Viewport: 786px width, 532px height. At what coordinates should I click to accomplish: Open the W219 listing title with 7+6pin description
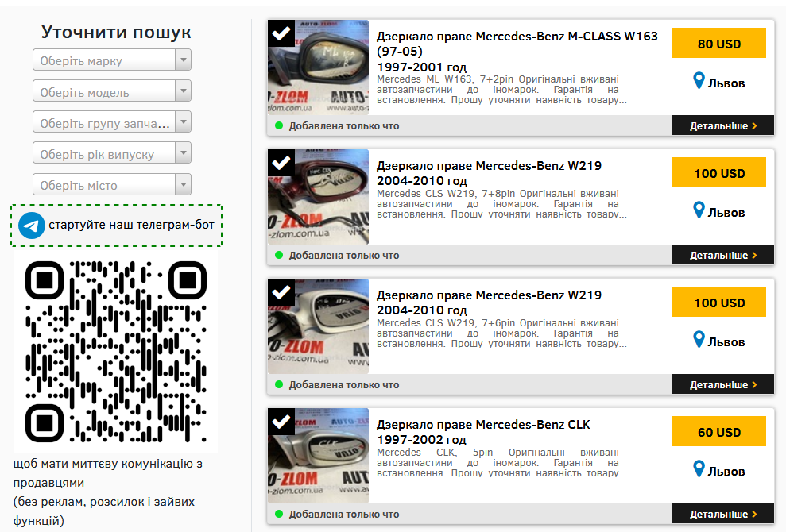point(489,295)
